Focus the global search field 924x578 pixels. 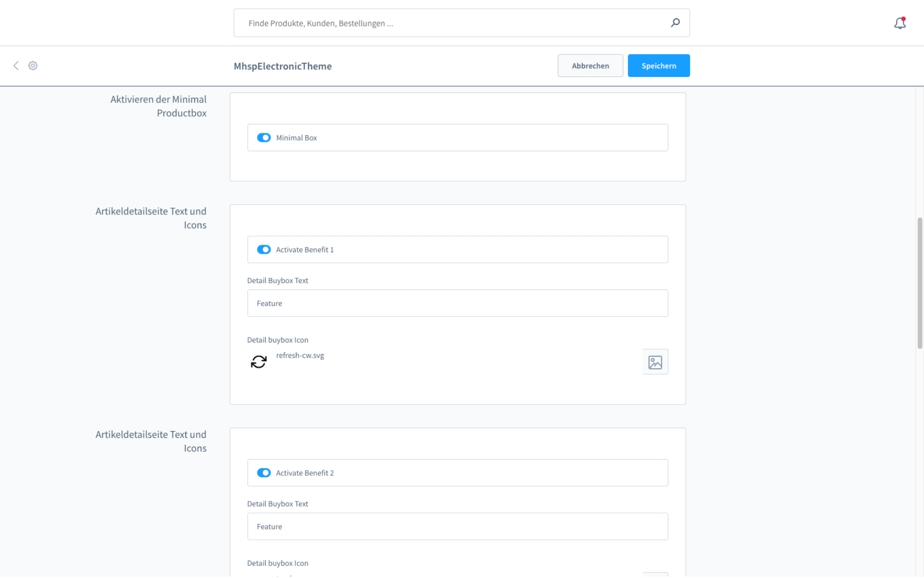tap(452, 23)
